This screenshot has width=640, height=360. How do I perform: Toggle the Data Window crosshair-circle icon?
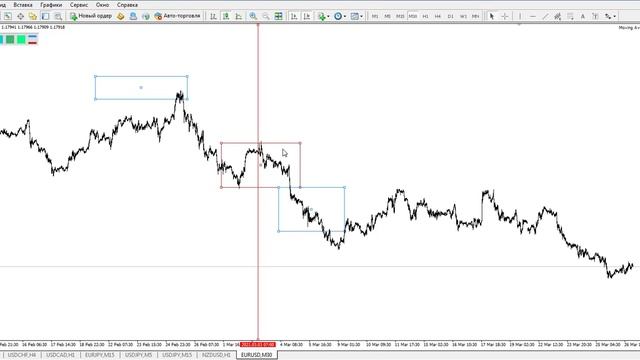point(20,16)
